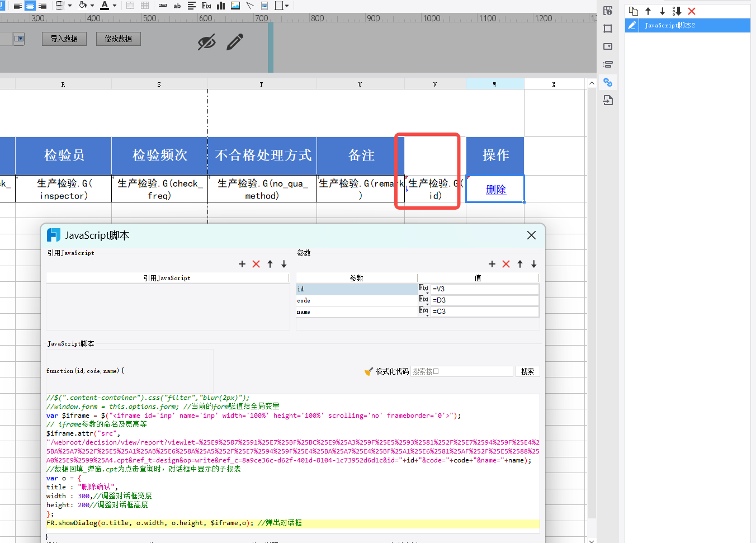Center-align the cell text
Viewport: 756px width, 543px height.
coord(30,6)
